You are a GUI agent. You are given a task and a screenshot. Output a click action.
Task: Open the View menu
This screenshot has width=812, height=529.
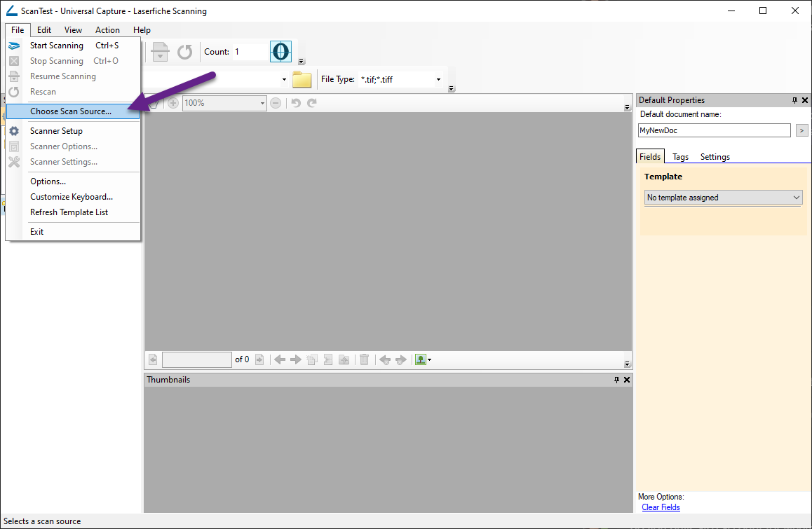(73, 30)
